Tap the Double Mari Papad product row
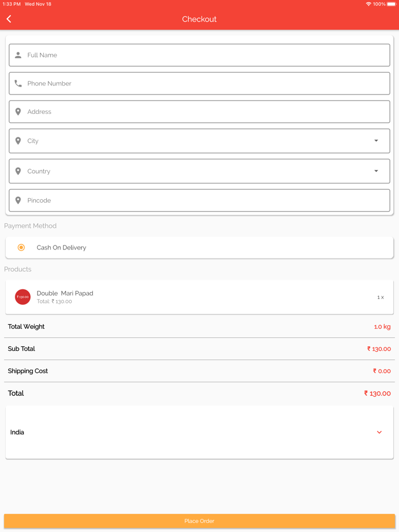This screenshot has height=532, width=399. 199,297
